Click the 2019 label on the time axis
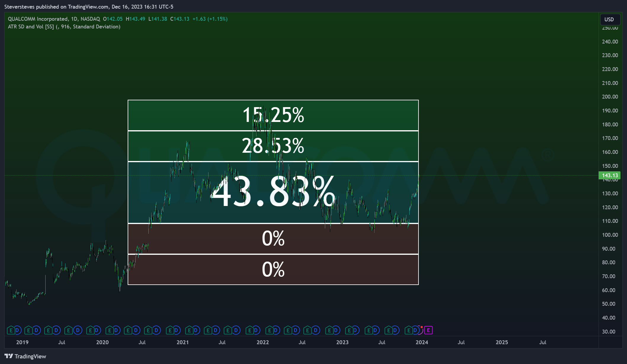627x364 pixels. (22, 342)
